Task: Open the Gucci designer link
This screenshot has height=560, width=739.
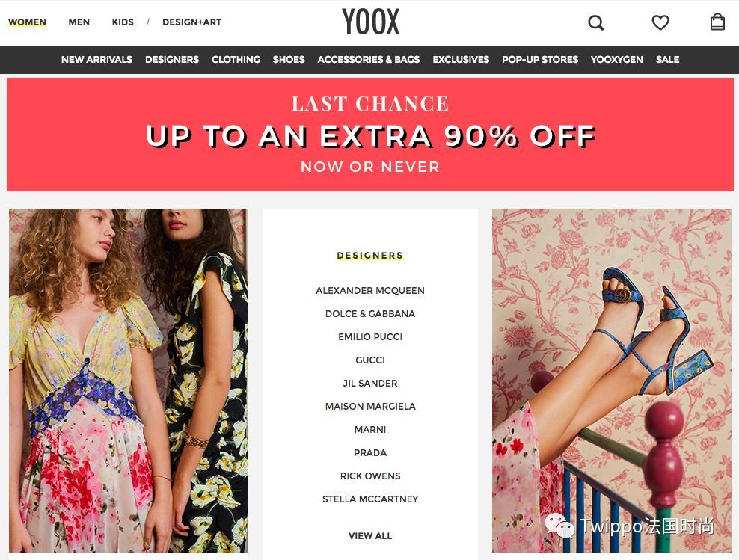Action: [x=370, y=360]
